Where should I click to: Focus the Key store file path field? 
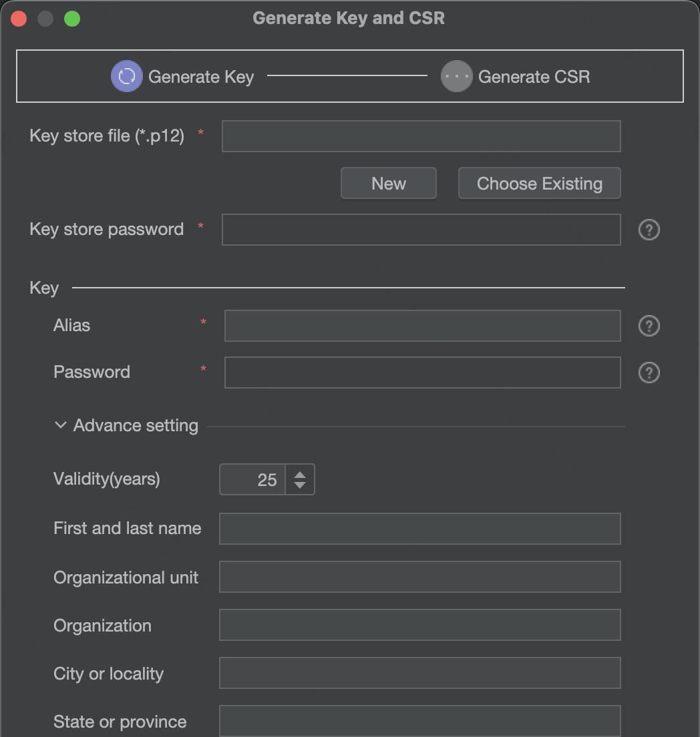(421, 136)
